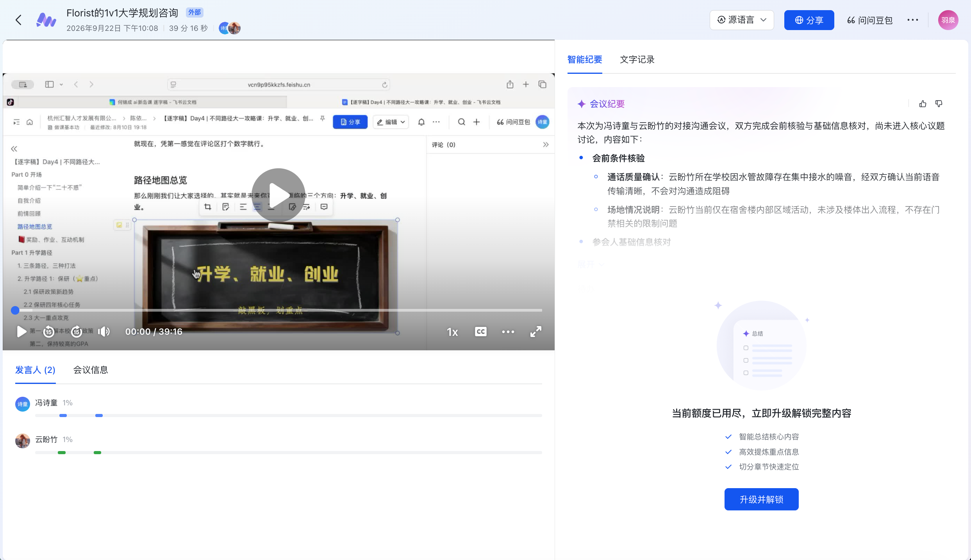Toggle closed captions CC
This screenshot has width=971, height=560.
tap(481, 332)
